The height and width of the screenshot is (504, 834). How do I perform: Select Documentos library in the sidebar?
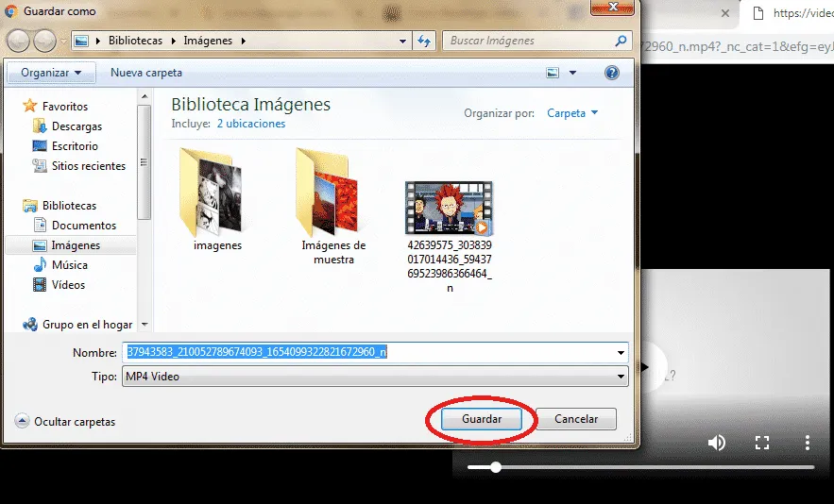pos(83,226)
